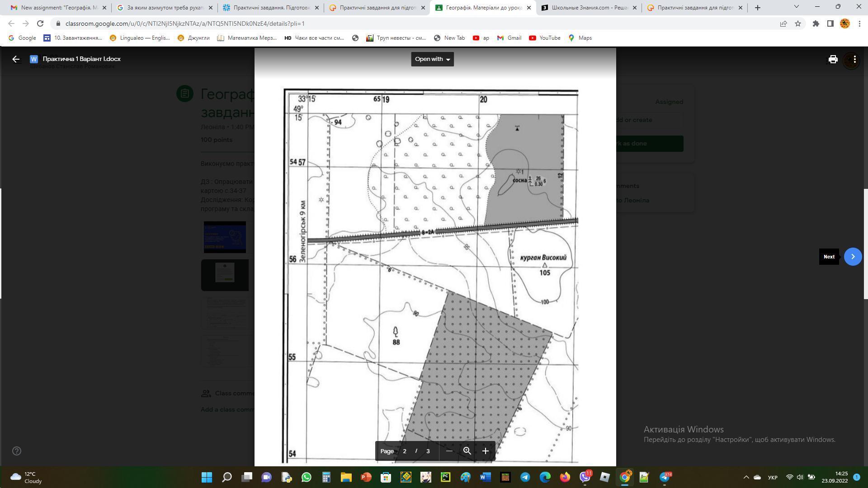Reload the page
868x488 pixels.
[40, 23]
